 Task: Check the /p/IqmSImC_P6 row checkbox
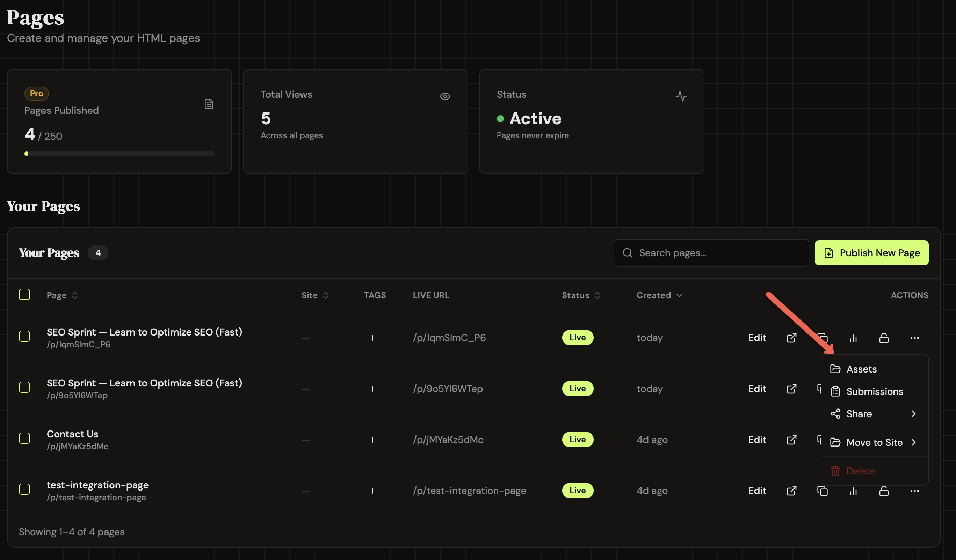25,336
